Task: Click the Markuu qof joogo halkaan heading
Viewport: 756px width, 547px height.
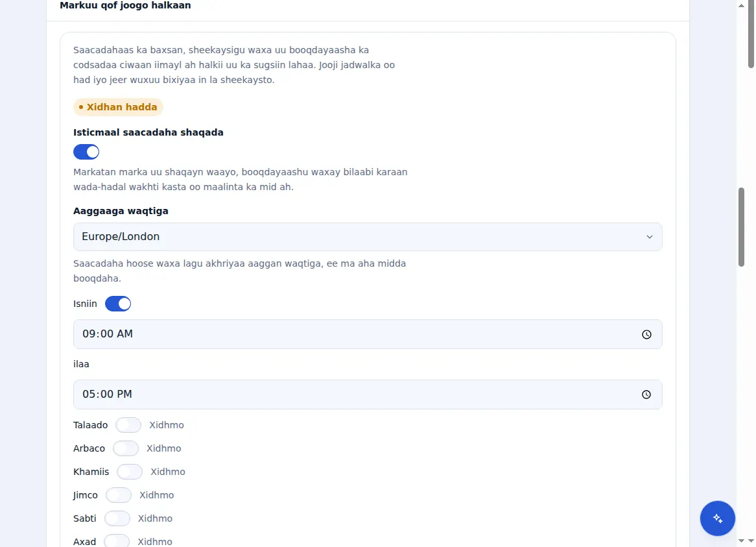Action: [x=125, y=6]
